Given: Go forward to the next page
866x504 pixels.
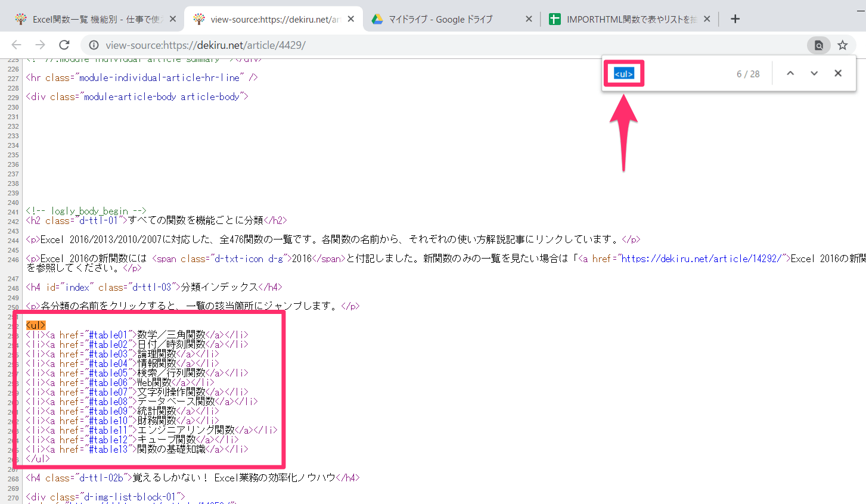Looking at the screenshot, I should coord(40,45).
